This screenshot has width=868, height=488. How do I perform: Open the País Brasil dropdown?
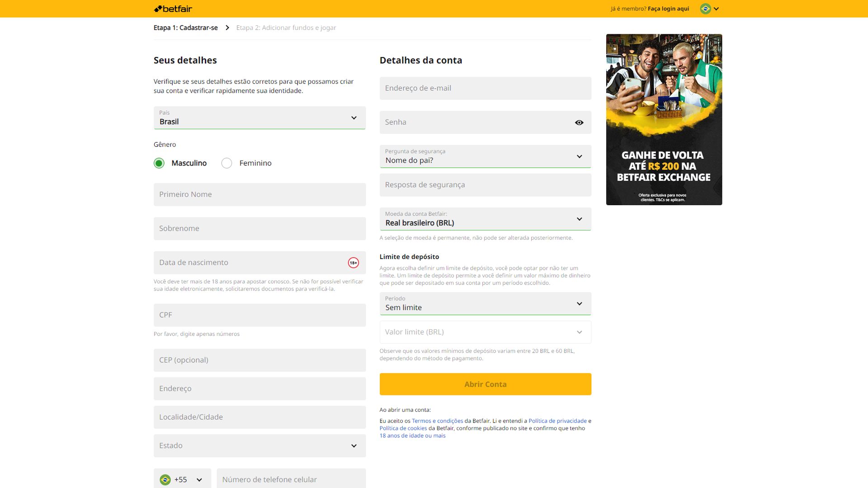pyautogui.click(x=259, y=117)
